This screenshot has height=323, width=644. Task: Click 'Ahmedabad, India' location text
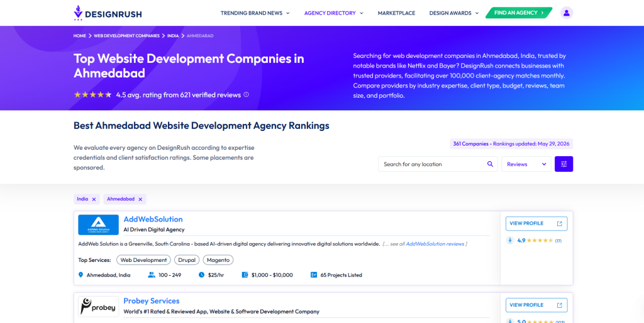click(108, 275)
